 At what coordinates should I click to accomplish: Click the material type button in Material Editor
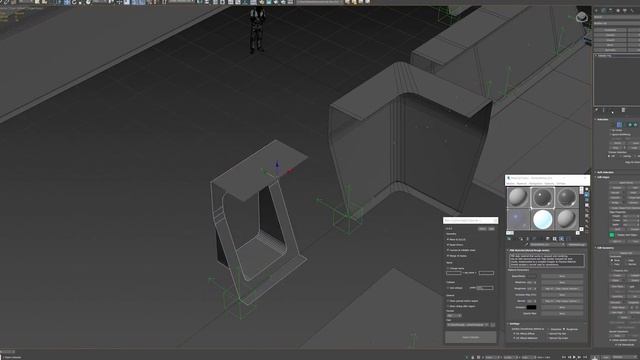coord(576,244)
